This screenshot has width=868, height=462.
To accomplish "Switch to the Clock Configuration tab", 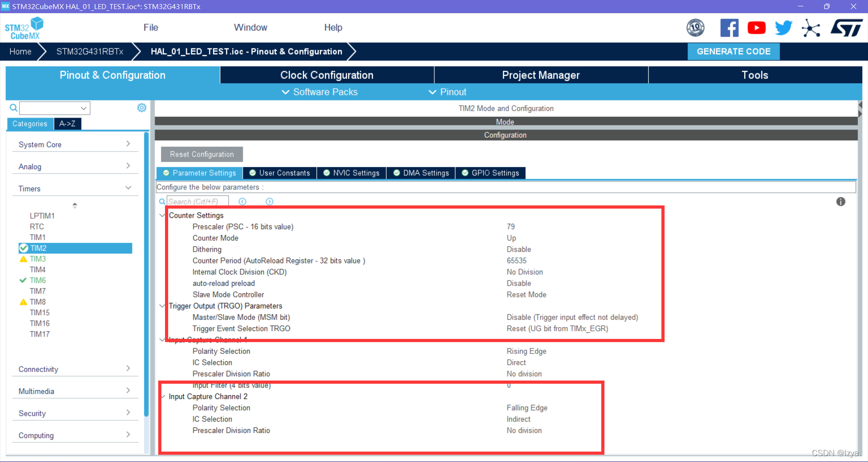I will [x=327, y=75].
